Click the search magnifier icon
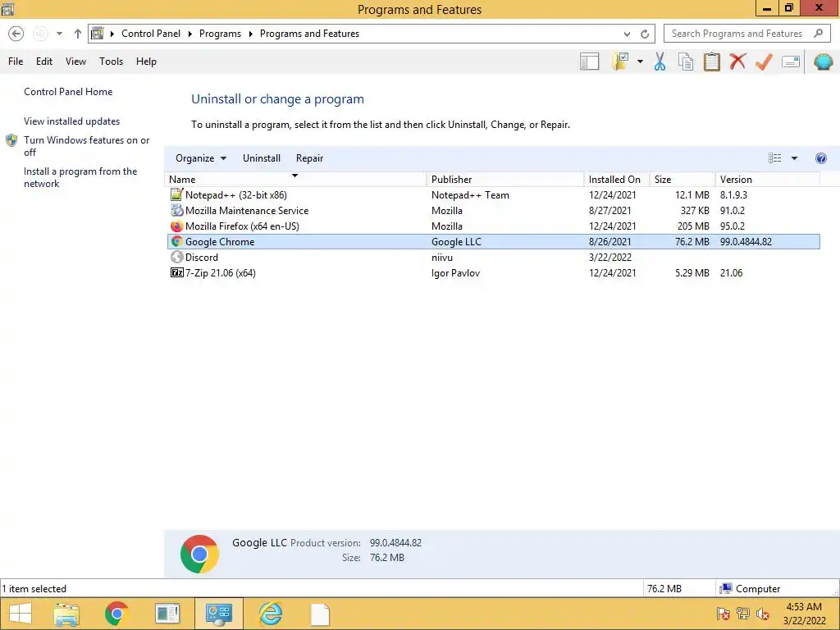 pyautogui.click(x=818, y=33)
